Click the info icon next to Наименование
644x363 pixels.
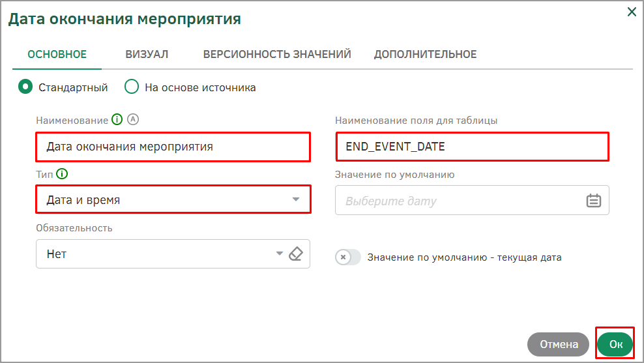(x=117, y=119)
